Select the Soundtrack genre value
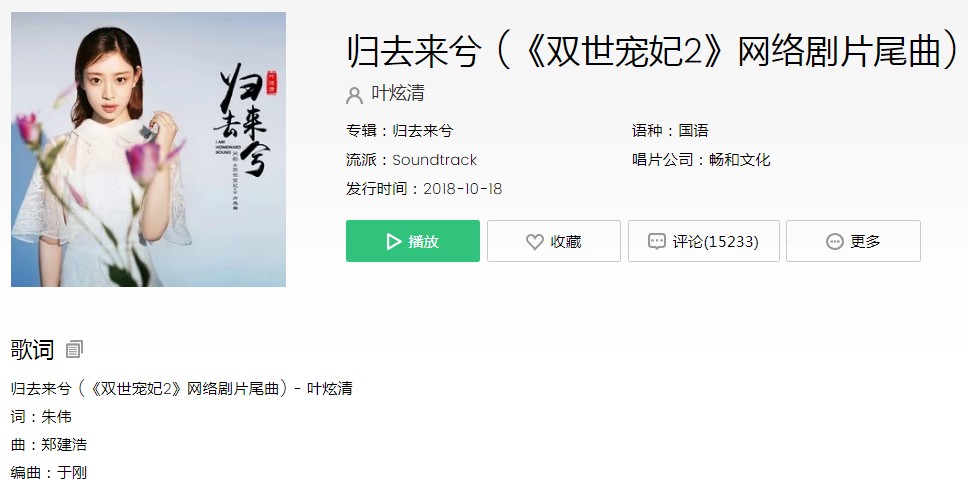 point(435,160)
